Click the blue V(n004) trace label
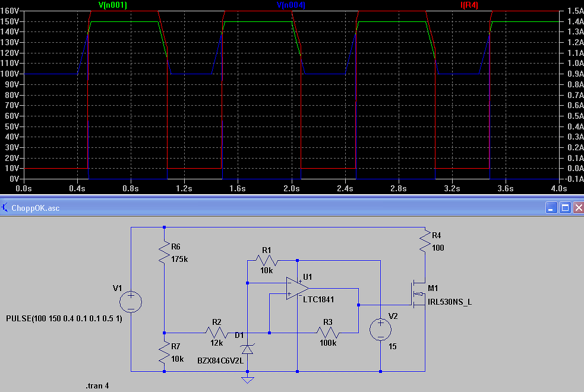This screenshot has height=392, width=584. point(291,5)
